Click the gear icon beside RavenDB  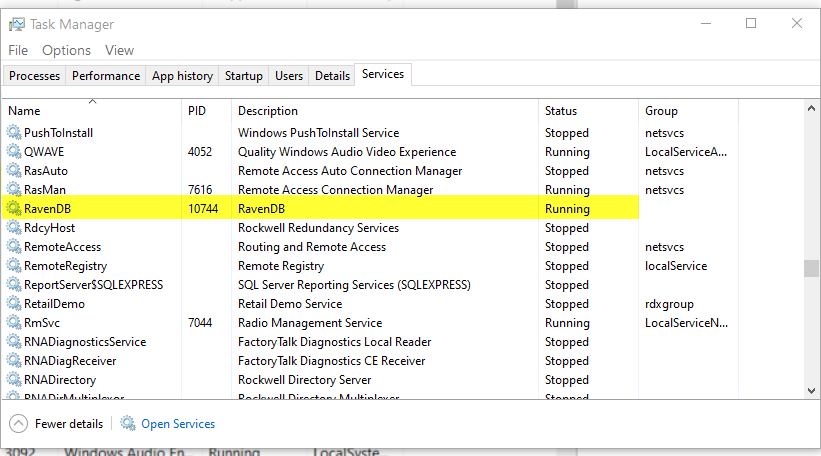pos(14,208)
